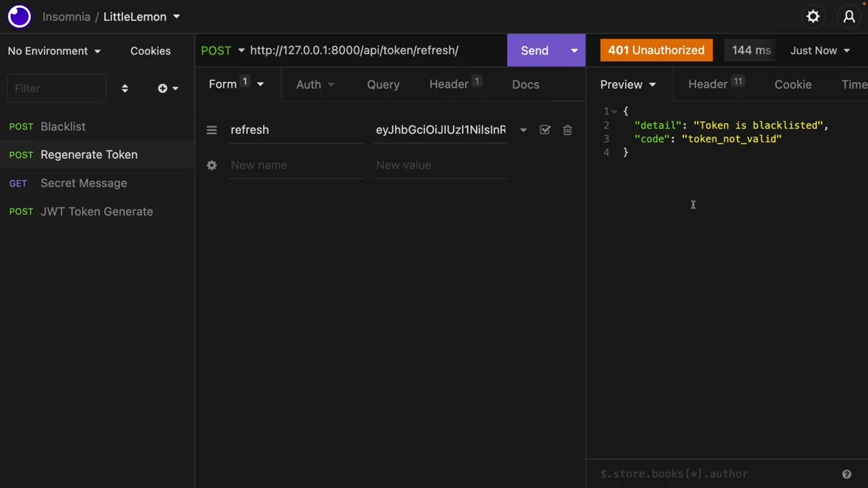868x488 pixels.
Task: Toggle the refresh field enabled checkbox
Action: (x=545, y=130)
